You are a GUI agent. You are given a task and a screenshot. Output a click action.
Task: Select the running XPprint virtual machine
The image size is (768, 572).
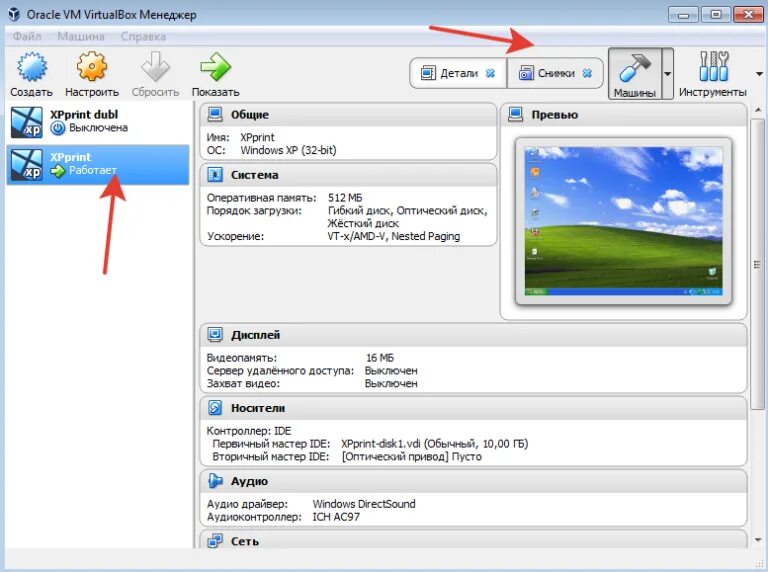click(98, 165)
